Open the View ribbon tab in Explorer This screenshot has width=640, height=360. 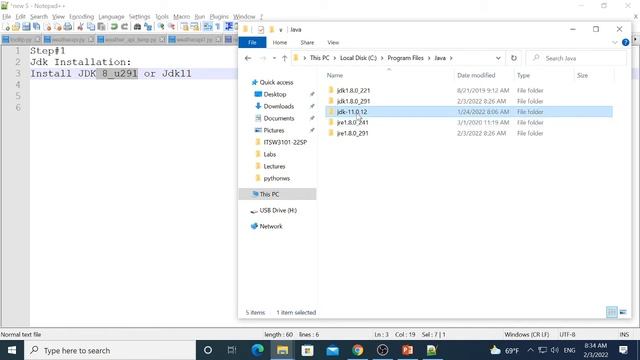point(333,42)
